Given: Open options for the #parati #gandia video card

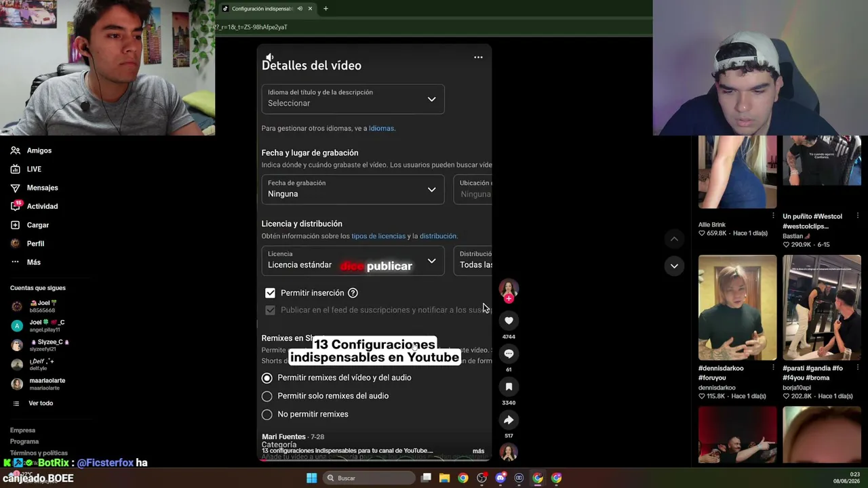Looking at the screenshot, I should click(x=857, y=368).
